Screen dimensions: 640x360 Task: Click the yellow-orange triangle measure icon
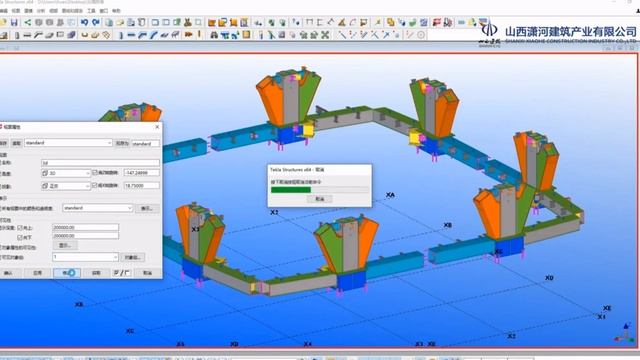[342, 22]
